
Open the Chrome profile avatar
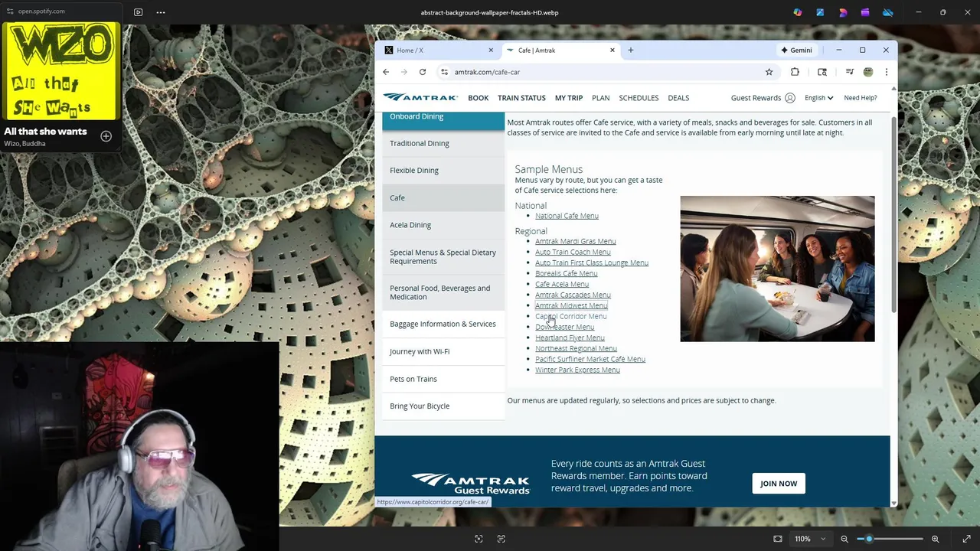point(868,72)
